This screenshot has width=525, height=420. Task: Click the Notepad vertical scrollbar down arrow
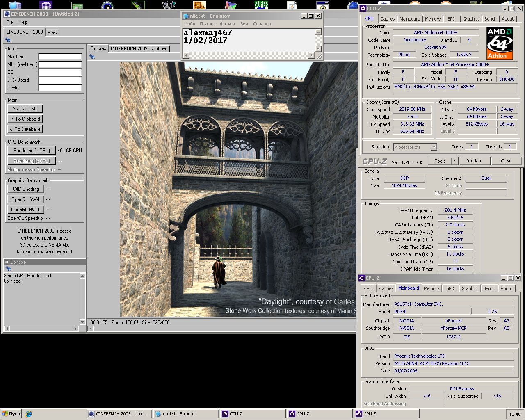318,48
